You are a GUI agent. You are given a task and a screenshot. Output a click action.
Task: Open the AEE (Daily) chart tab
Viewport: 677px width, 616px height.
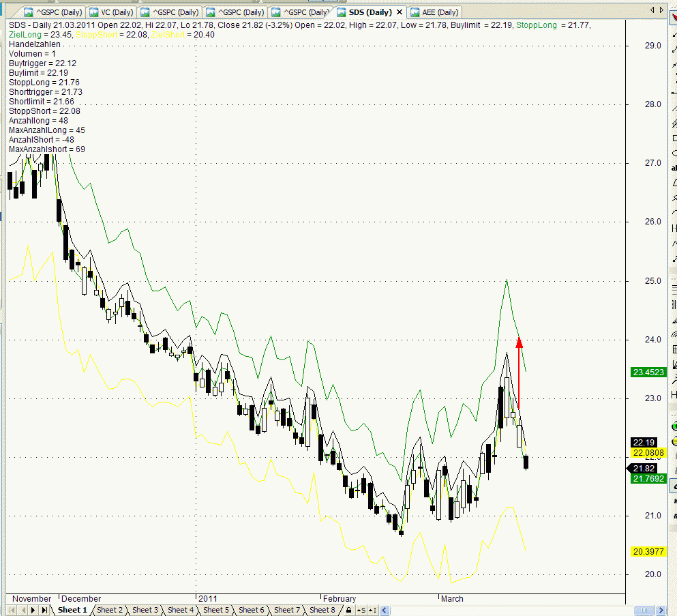pos(434,12)
